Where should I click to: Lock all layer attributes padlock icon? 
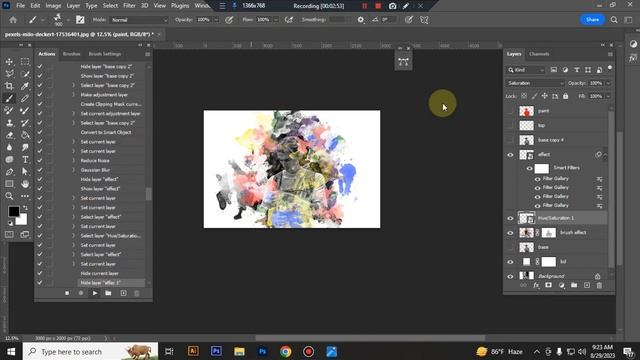[x=565, y=96]
